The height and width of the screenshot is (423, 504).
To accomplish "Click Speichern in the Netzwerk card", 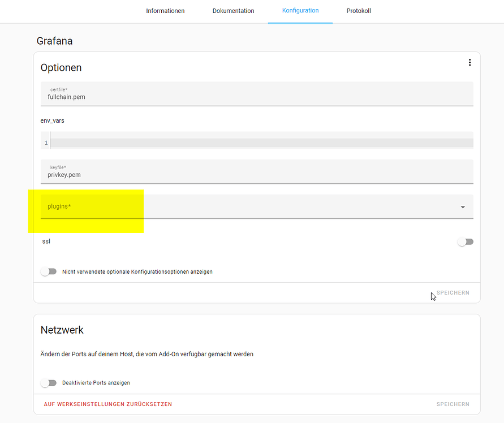I will pyautogui.click(x=453, y=404).
